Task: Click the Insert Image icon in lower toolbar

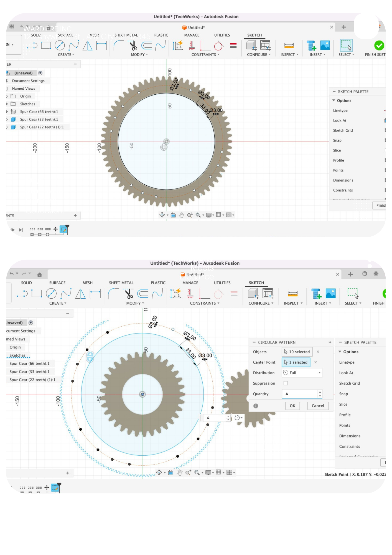Action: pos(330,293)
